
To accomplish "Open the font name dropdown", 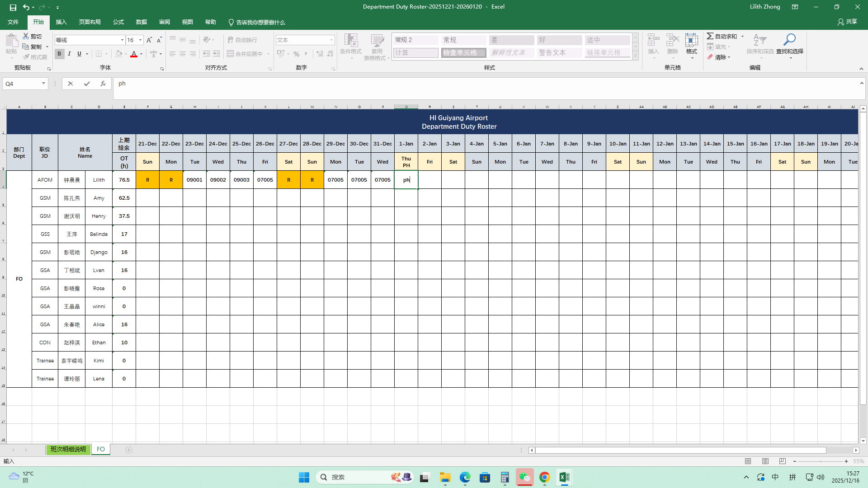I will pos(122,40).
